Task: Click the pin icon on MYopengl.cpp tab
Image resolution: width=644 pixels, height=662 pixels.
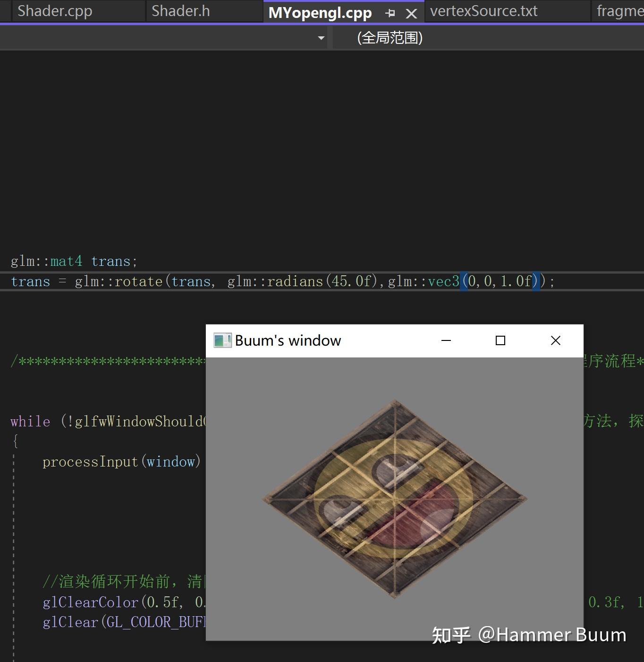Action: [x=390, y=13]
